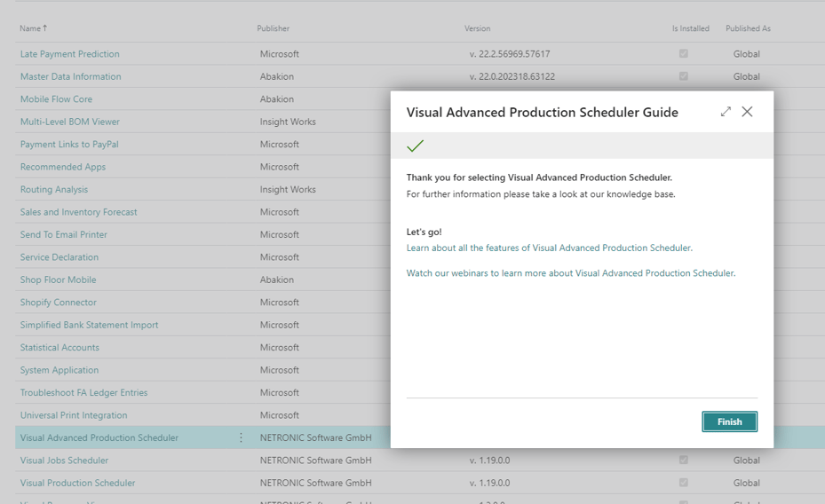This screenshot has height=504, width=825.
Task: Select Global cell for Visual Production Scheduler
Action: (747, 484)
